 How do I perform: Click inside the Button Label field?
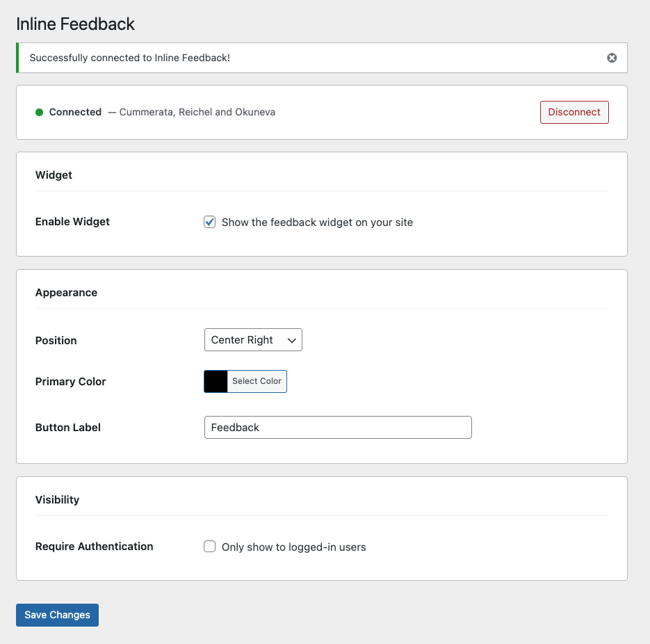[337, 427]
